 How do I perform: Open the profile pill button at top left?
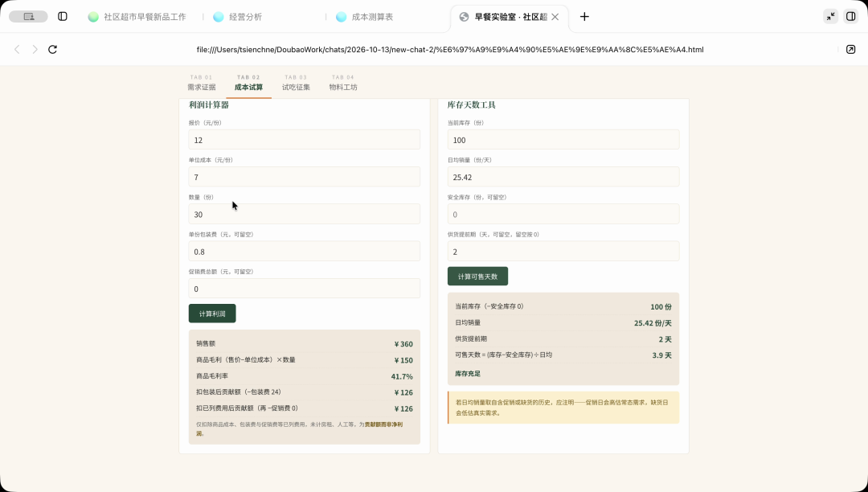28,17
